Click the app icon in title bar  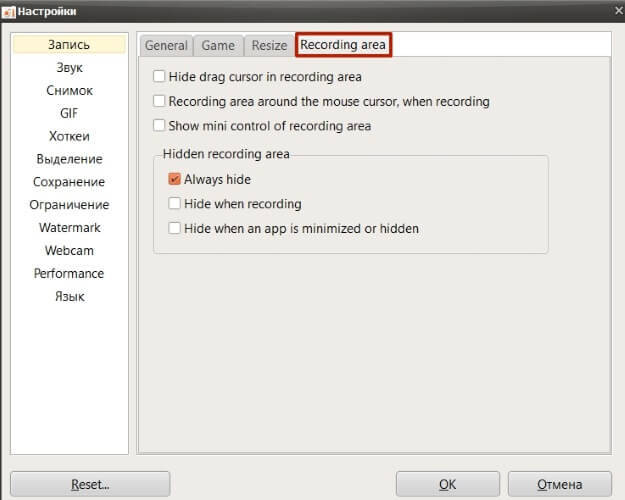tap(8, 12)
